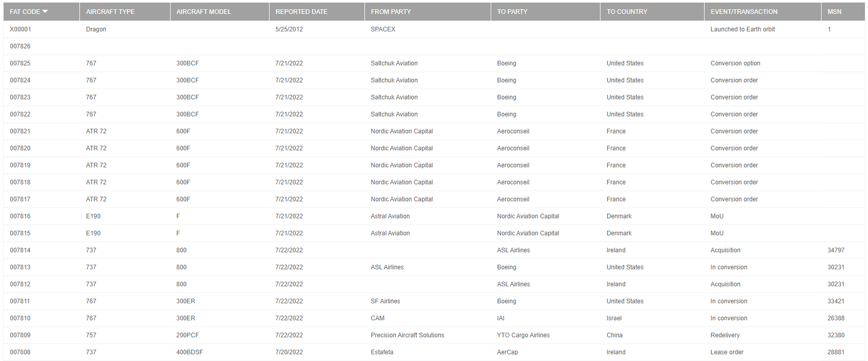Viewport: 868px width, 361px height.
Task: Click the empty row with code 007826
Action: pos(20,46)
